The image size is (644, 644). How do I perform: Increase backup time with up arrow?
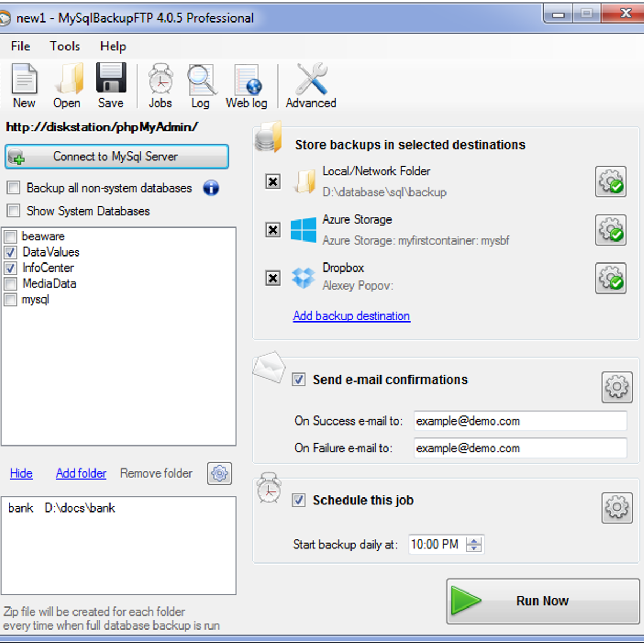click(x=474, y=540)
